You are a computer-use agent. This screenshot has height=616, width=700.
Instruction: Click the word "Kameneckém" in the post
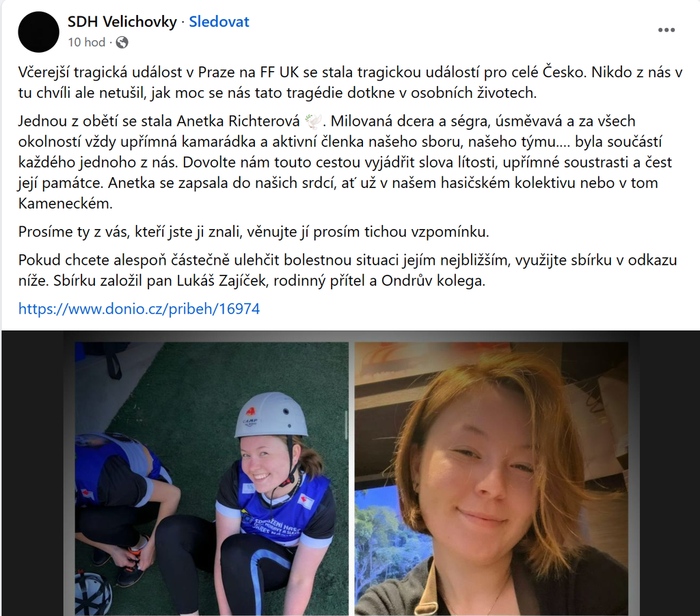(66, 204)
